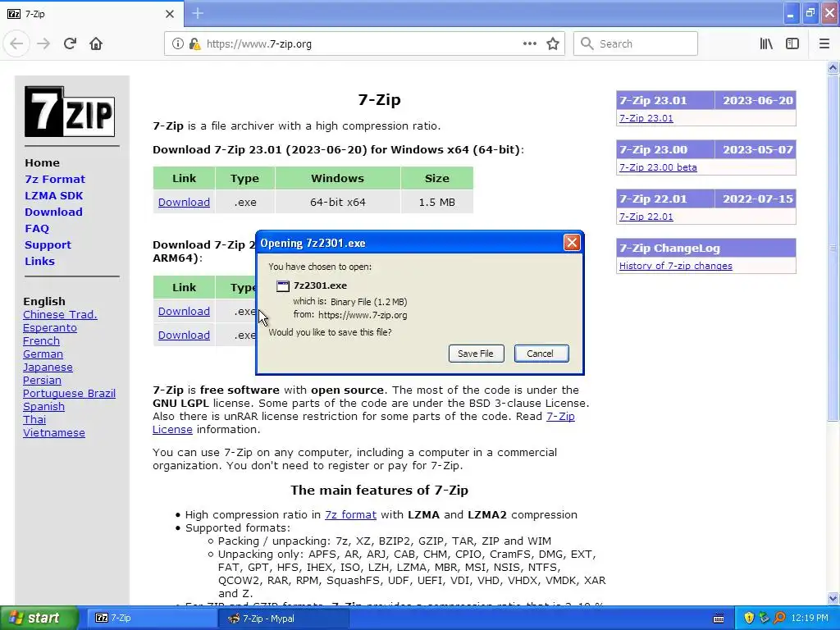Viewport: 840px width, 630px height.
Task: Open Links sidebar item
Action: [39, 262]
